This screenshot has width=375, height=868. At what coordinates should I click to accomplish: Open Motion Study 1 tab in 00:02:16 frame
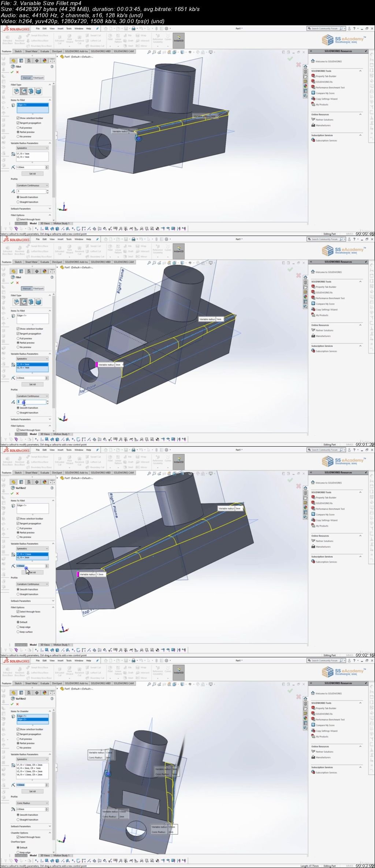coord(61,645)
